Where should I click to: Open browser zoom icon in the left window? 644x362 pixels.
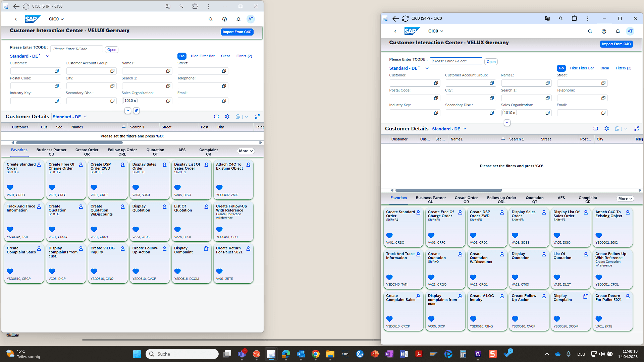click(181, 6)
